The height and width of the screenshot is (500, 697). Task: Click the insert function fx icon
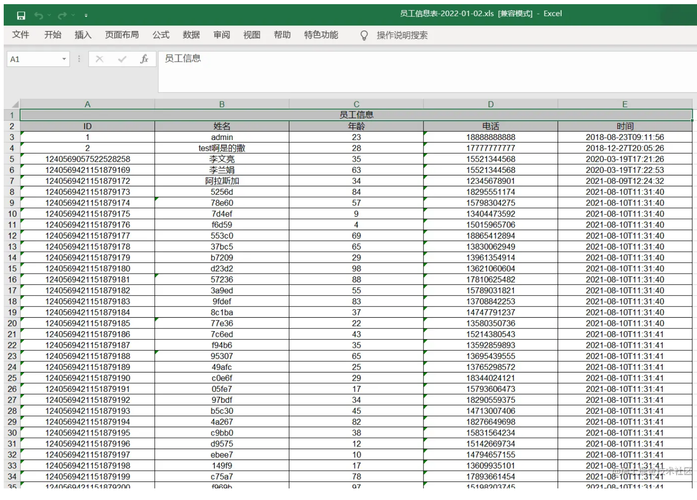tap(144, 59)
